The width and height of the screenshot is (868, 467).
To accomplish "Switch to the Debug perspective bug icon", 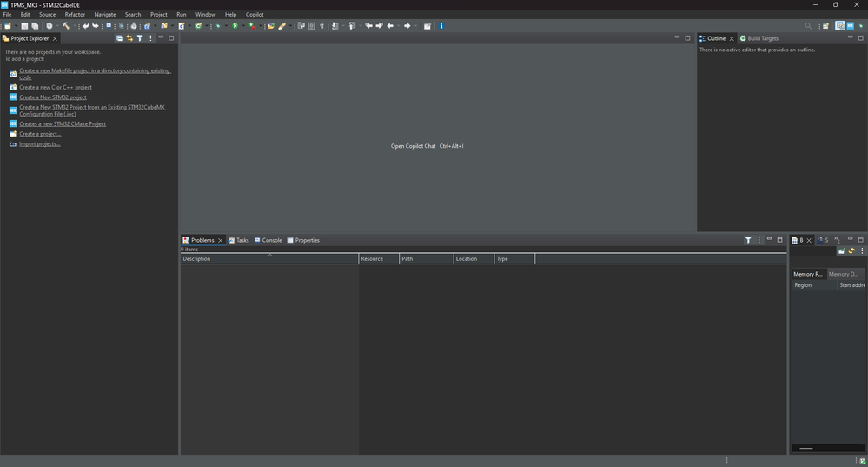I will (x=861, y=26).
